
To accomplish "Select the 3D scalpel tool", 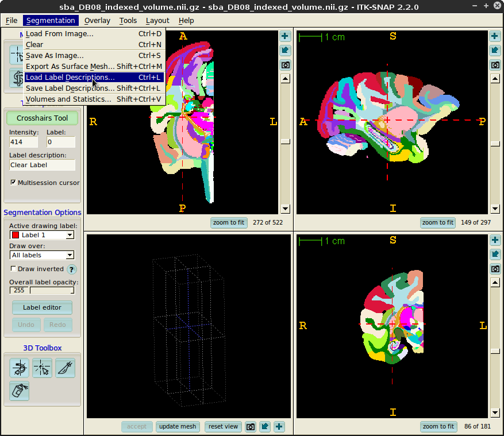I will (x=65, y=368).
